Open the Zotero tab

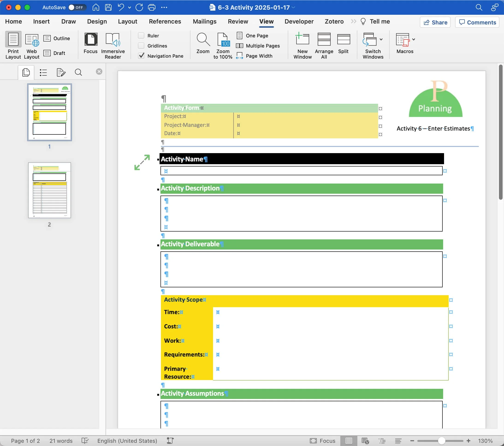tap(334, 21)
